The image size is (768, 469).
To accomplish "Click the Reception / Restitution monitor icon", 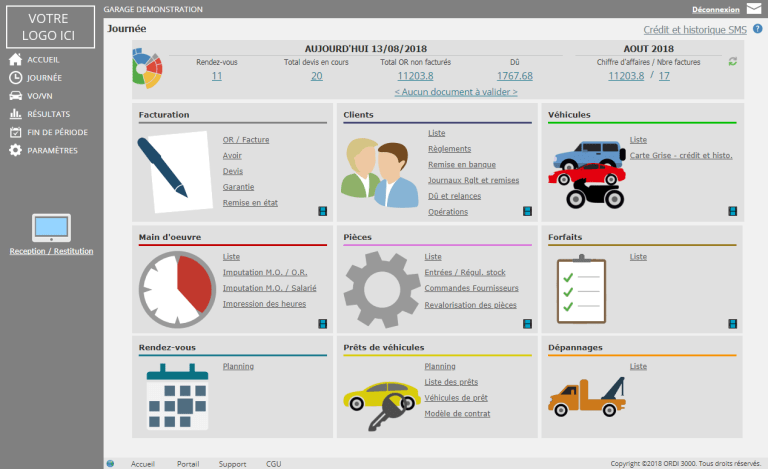I will (51, 227).
